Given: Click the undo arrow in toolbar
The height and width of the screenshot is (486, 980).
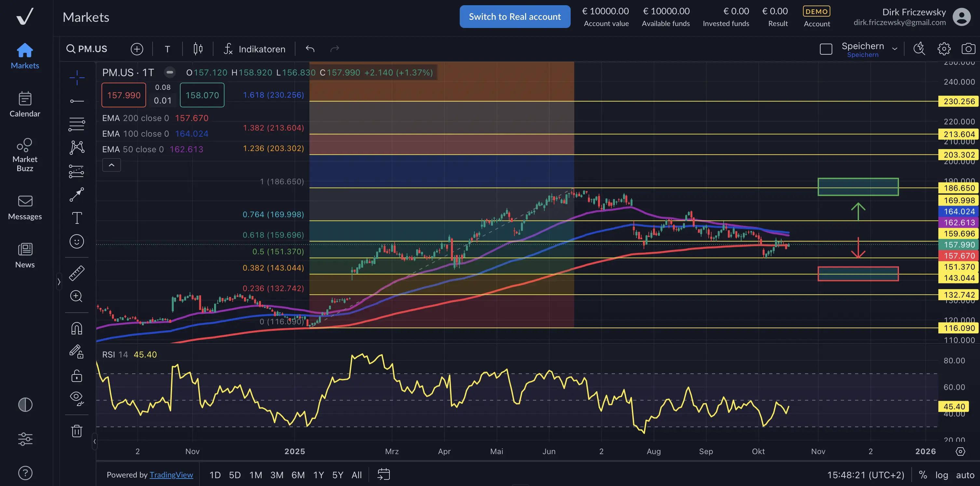Looking at the screenshot, I should 310,49.
